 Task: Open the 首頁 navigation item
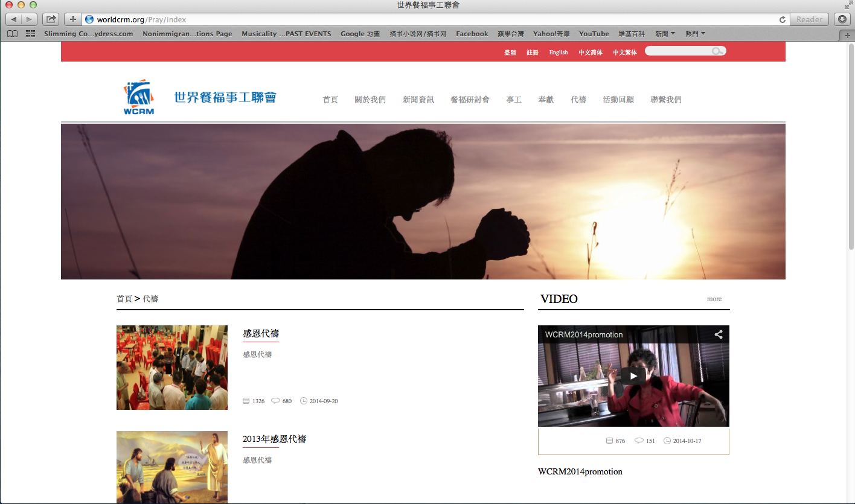click(x=330, y=100)
